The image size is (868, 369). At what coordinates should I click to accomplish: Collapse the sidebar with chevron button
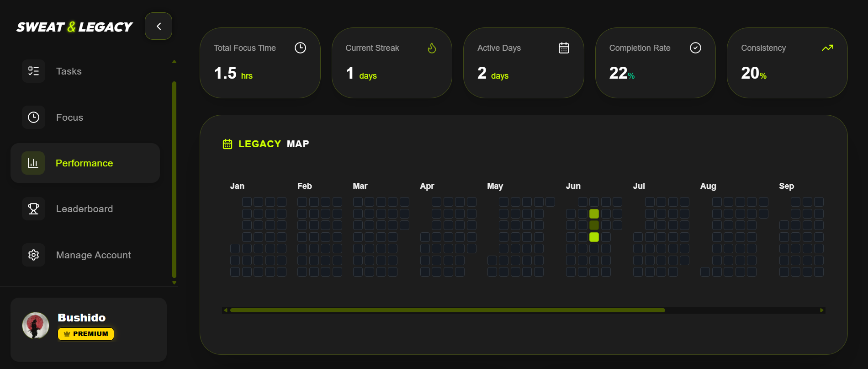click(x=159, y=26)
